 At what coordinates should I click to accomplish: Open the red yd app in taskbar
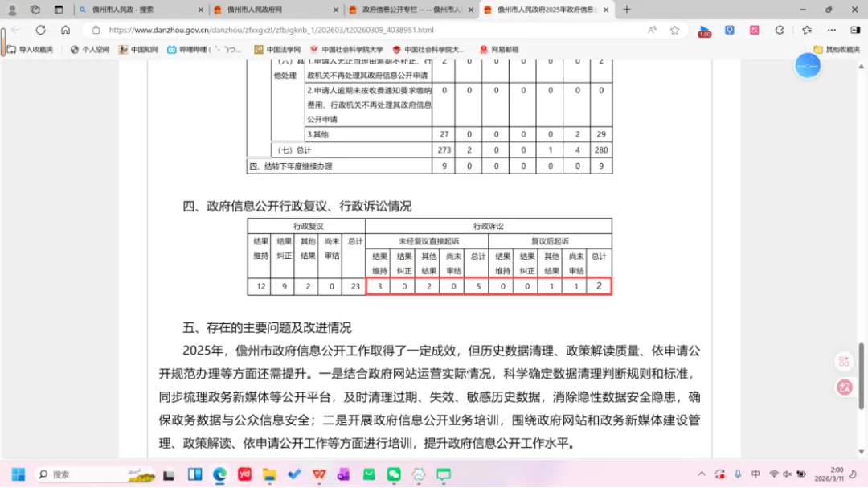pyautogui.click(x=244, y=474)
